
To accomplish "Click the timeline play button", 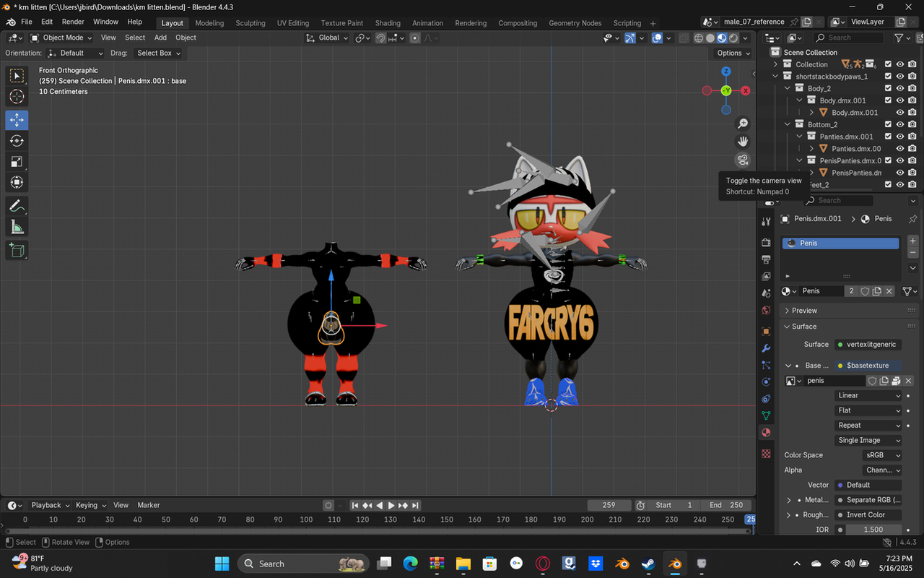I will 391,505.
